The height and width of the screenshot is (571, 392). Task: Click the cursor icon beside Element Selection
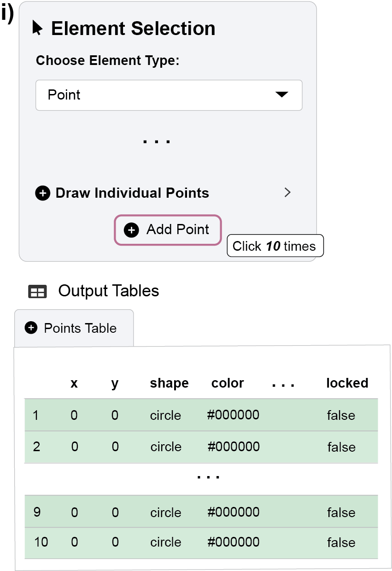(38, 28)
